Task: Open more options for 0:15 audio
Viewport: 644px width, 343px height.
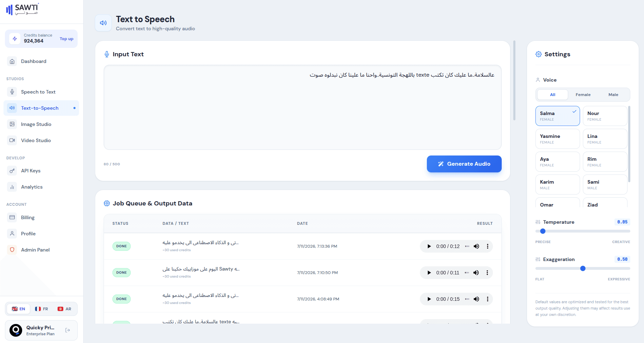Action: click(488, 299)
